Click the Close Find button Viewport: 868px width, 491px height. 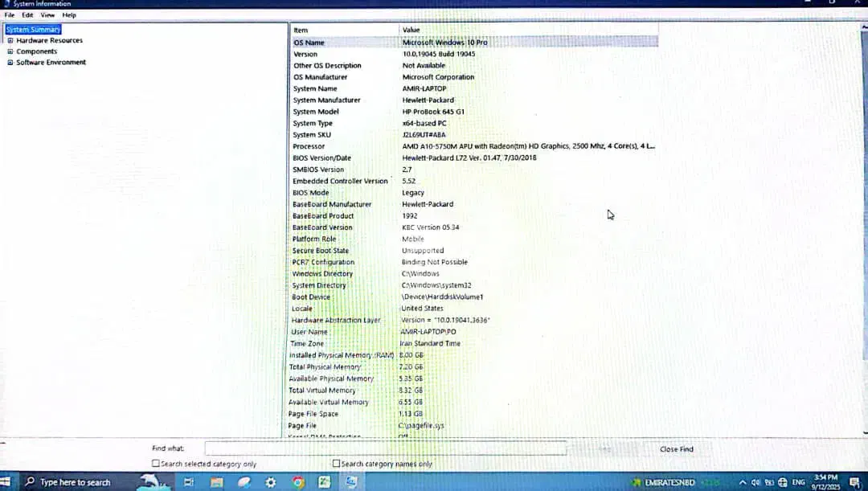[x=676, y=449]
